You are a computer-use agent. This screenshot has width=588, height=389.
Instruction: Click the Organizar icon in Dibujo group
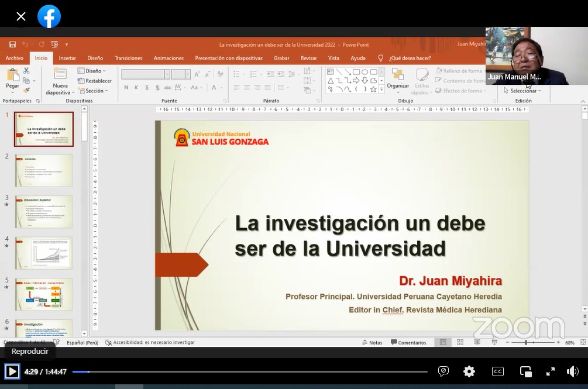pos(398,74)
